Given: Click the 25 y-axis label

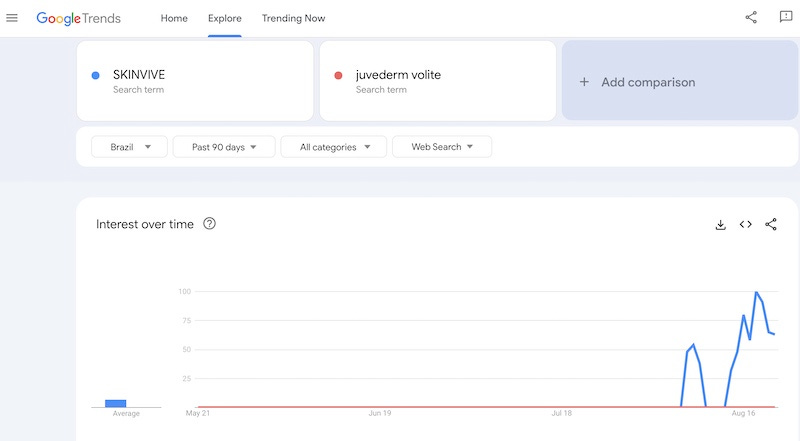Looking at the screenshot, I should click(187, 379).
